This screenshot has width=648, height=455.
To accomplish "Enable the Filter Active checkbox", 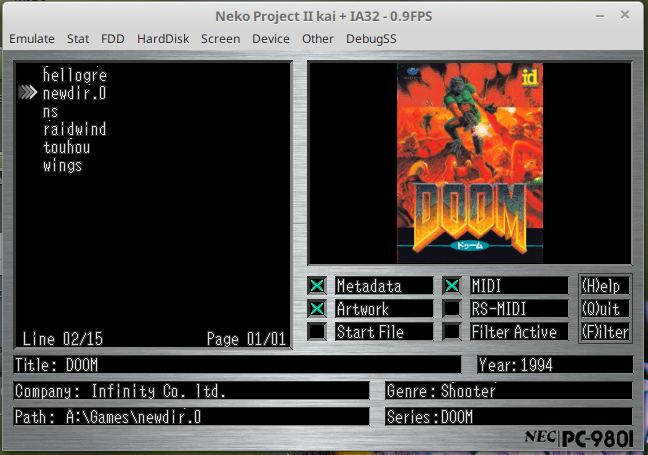I will 452,332.
